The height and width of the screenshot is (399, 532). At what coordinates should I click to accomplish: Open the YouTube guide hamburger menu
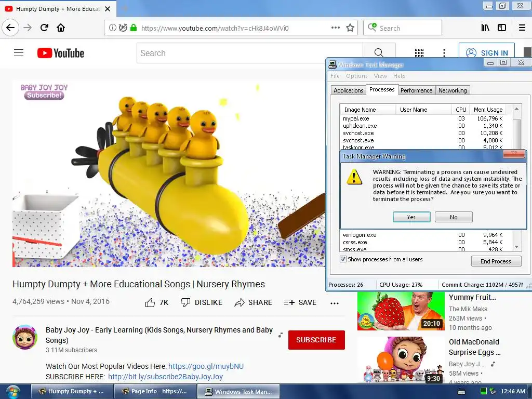pyautogui.click(x=19, y=53)
